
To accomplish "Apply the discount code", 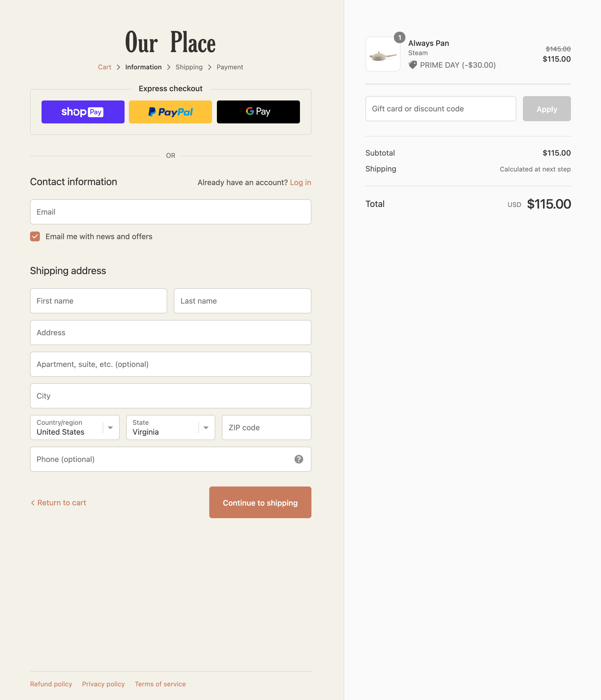I will (x=547, y=109).
